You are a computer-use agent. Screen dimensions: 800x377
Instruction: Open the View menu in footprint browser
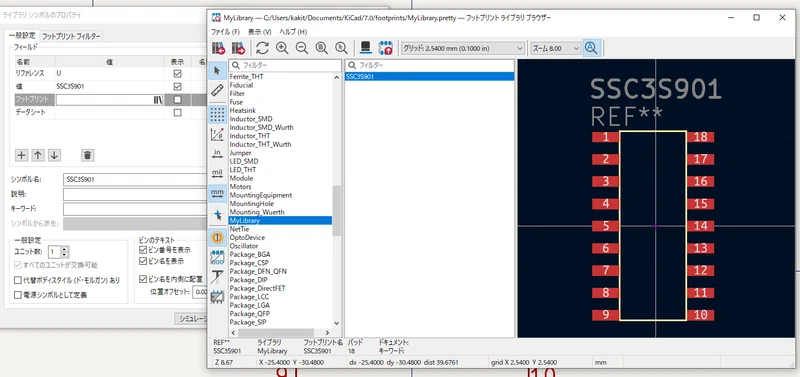tap(259, 32)
